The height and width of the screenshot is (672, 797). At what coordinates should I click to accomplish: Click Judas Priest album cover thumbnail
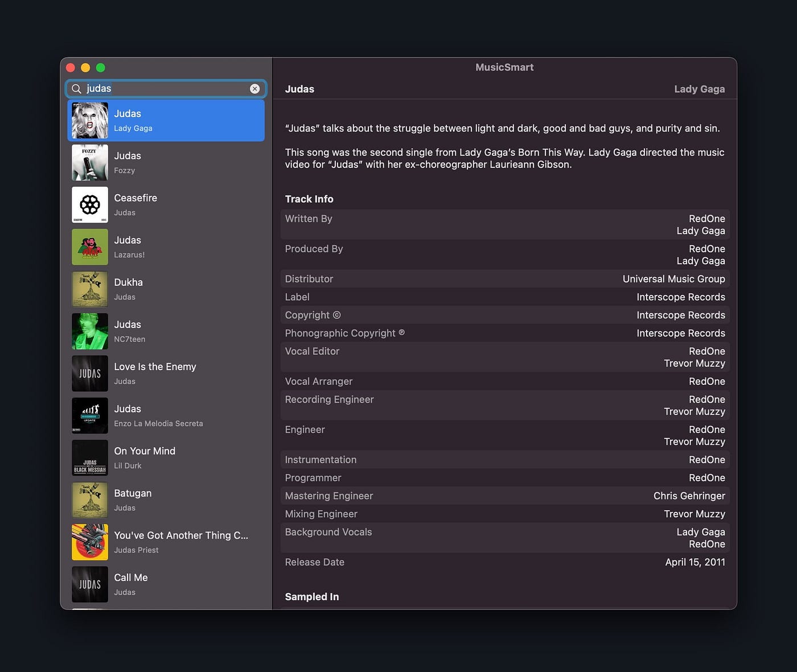(90, 542)
